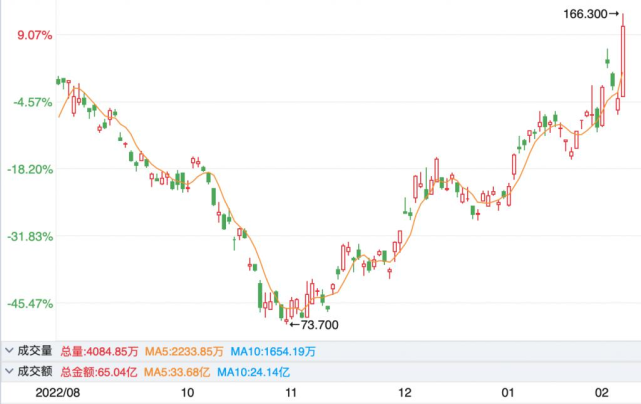This screenshot has width=641, height=404.
Task: Select the turnover MA10 24.14亿 indicator
Action: pos(256,371)
